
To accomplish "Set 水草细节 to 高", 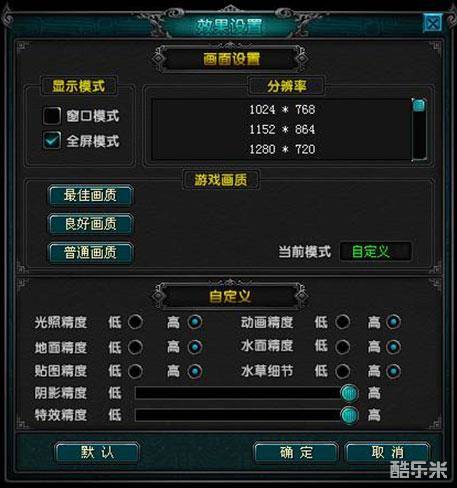I will point(394,371).
